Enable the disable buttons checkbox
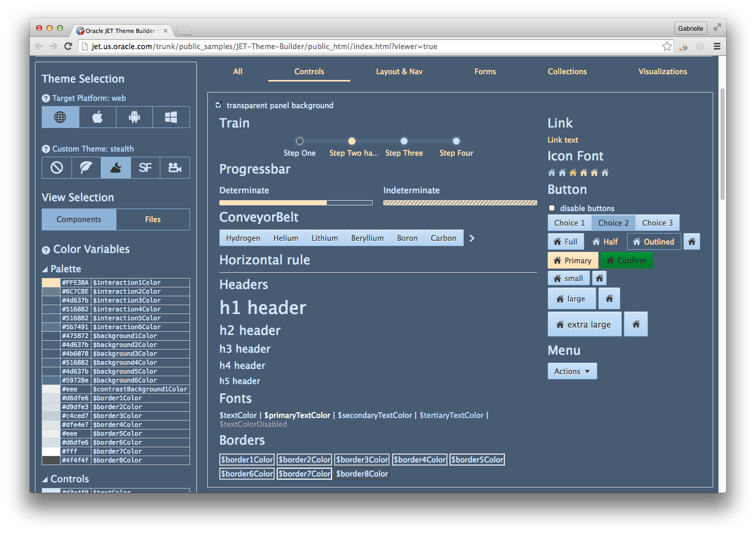Image resolution: width=756 pixels, height=534 pixels. tap(551, 207)
